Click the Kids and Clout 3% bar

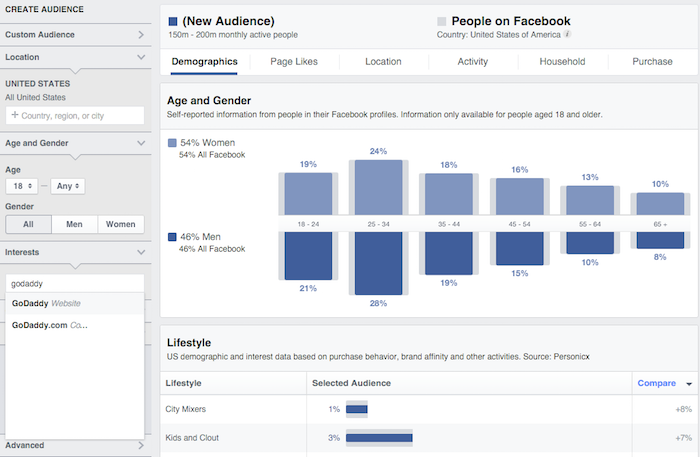coord(379,438)
